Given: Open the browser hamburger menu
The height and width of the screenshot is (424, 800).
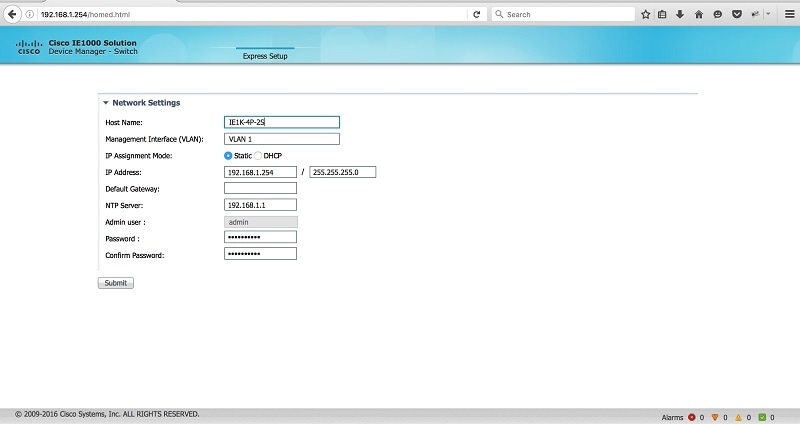Looking at the screenshot, I should point(789,14).
